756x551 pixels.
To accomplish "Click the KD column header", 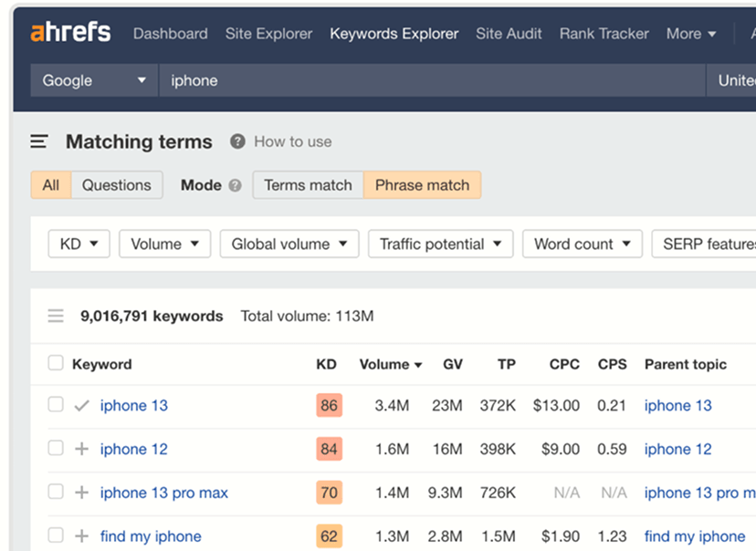I will (326, 365).
